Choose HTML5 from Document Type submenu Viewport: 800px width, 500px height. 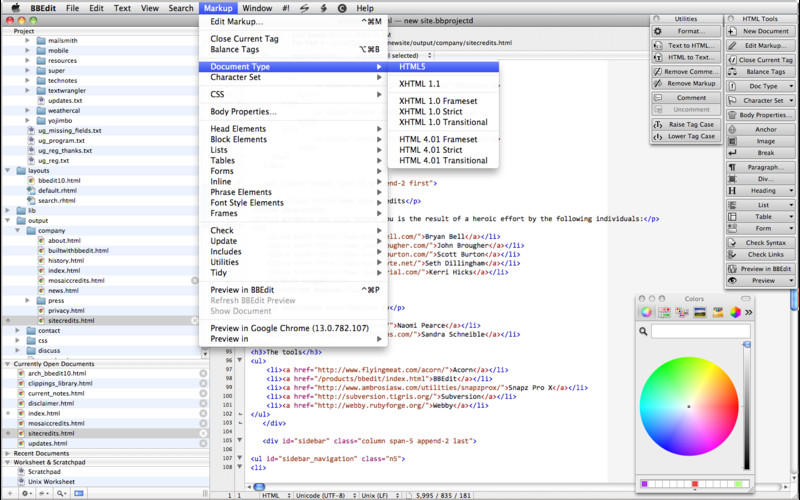pyautogui.click(x=443, y=67)
